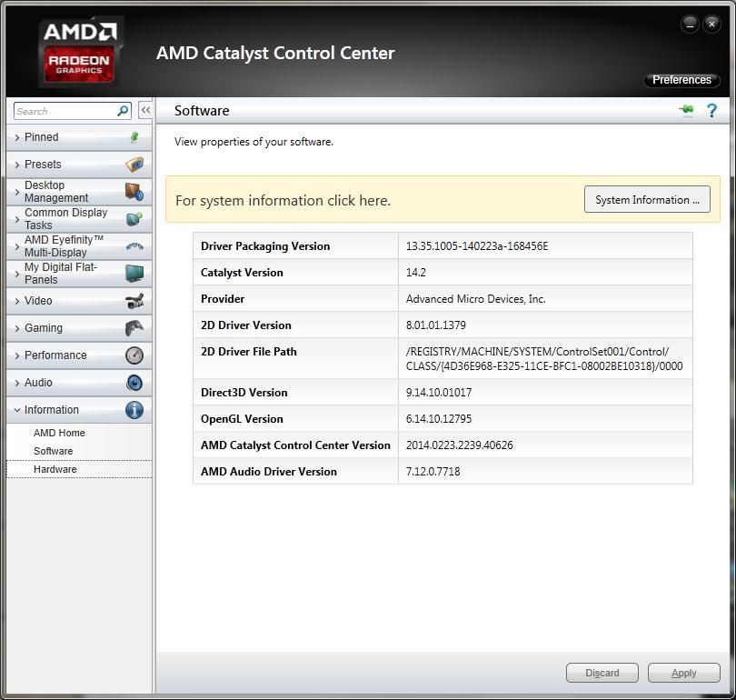The width and height of the screenshot is (736, 700).
Task: Click Direct3D Version value 9.14.10.01017
Action: point(438,393)
